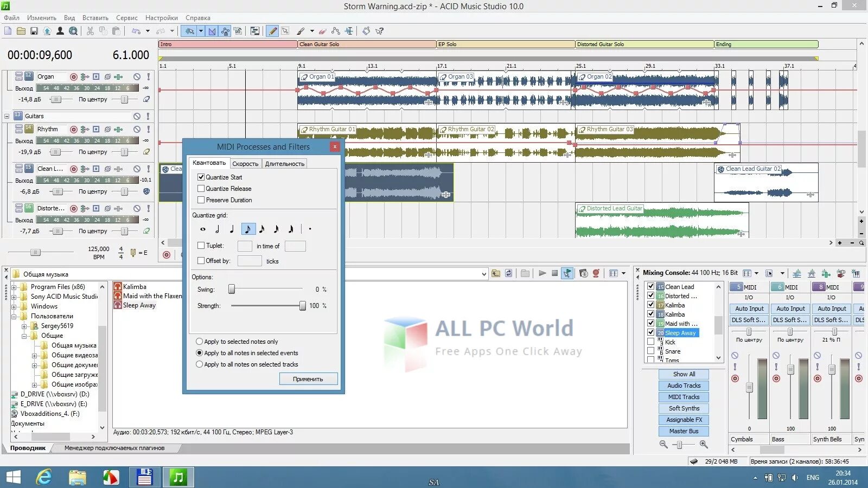Start preview in the Explorer toolbar

point(542,273)
